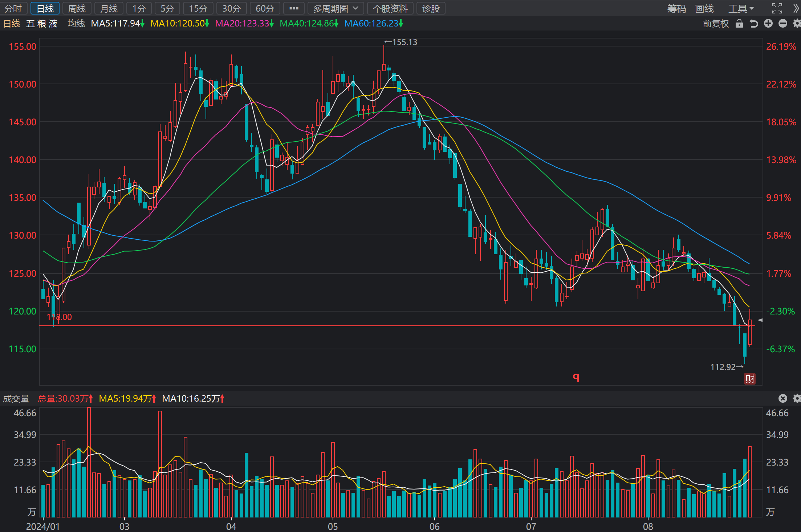Image resolution: width=801 pixels, height=532 pixels.
Task: Click the red 财 financial marker
Action: pos(750,379)
